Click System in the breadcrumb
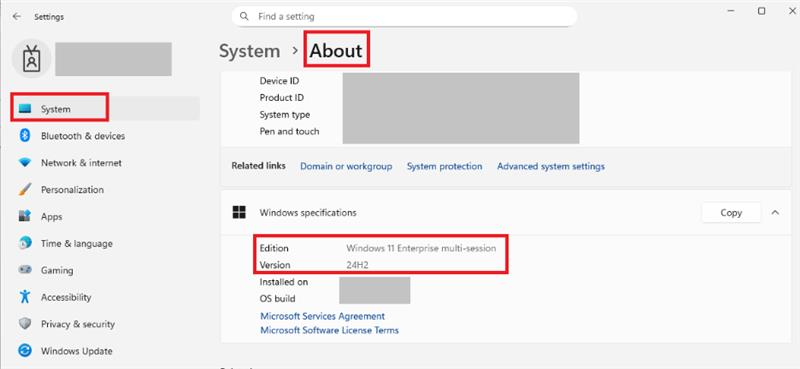The width and height of the screenshot is (800, 369). point(249,51)
